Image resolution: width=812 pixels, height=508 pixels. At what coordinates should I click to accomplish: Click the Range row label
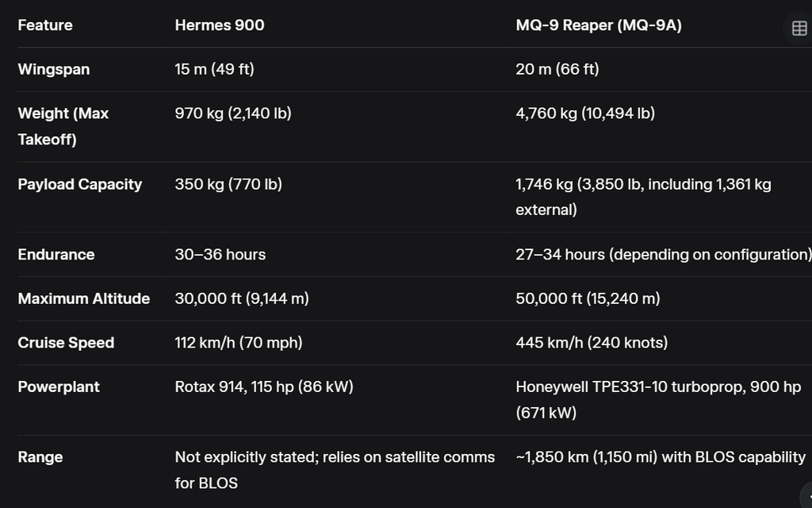pos(40,457)
